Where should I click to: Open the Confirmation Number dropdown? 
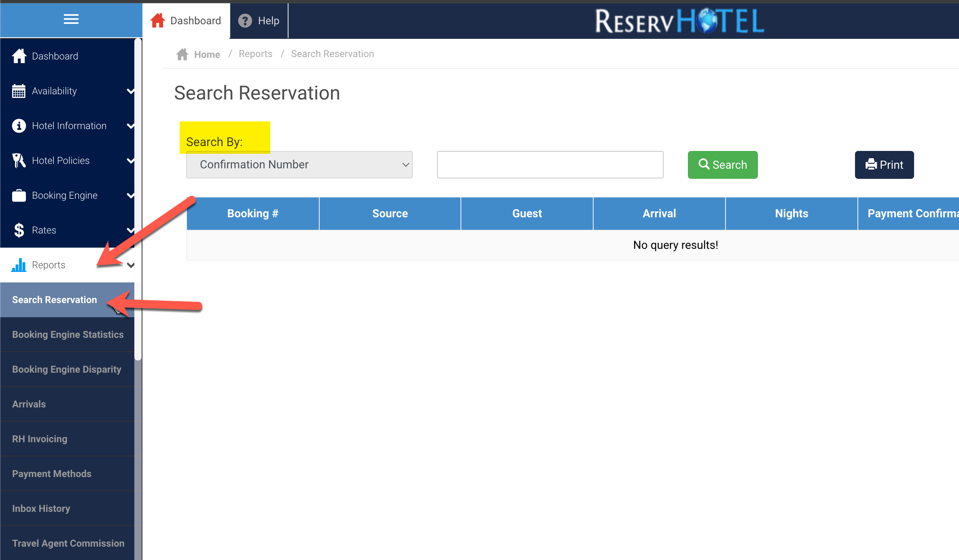(299, 165)
